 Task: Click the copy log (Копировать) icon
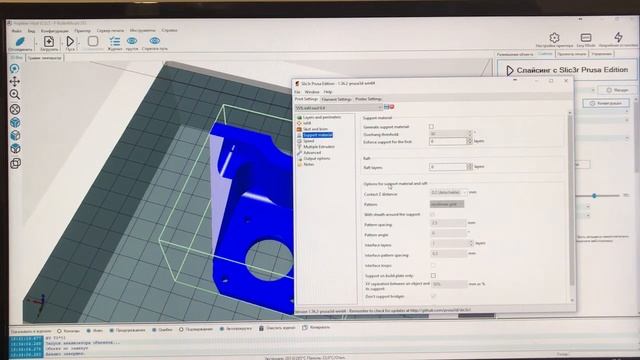(x=304, y=327)
